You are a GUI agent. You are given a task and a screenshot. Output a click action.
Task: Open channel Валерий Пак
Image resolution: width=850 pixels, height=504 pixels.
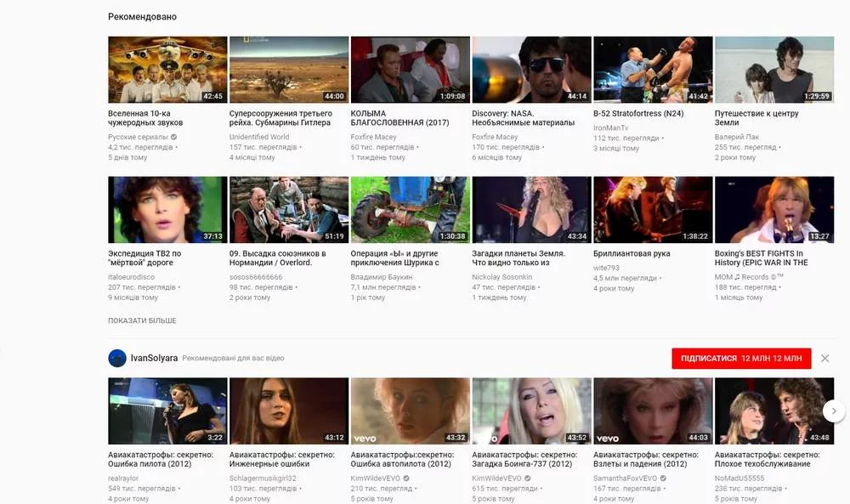737,137
